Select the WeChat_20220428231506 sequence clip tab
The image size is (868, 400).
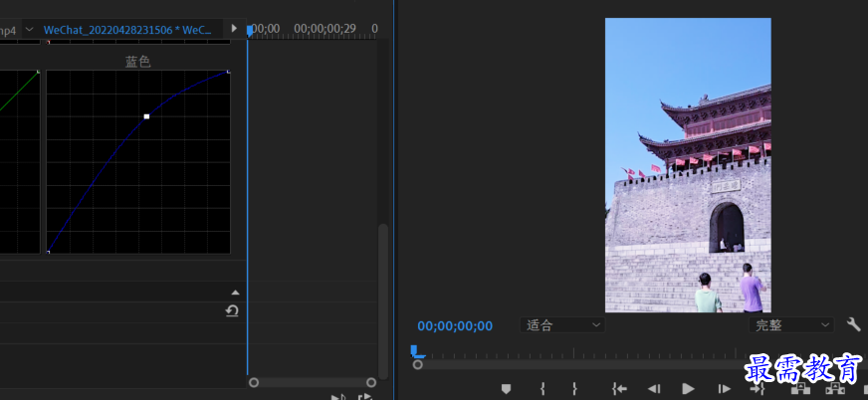pos(126,30)
